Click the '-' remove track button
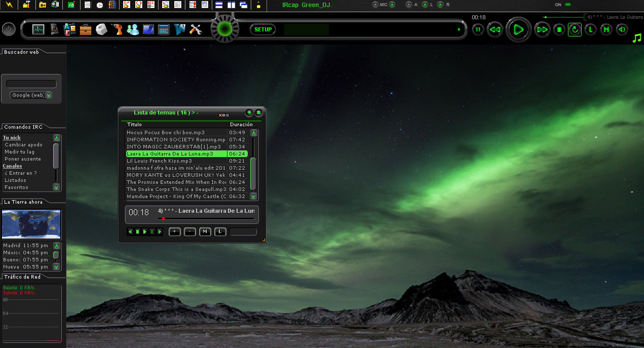The height and width of the screenshot is (348, 644). pyautogui.click(x=190, y=231)
